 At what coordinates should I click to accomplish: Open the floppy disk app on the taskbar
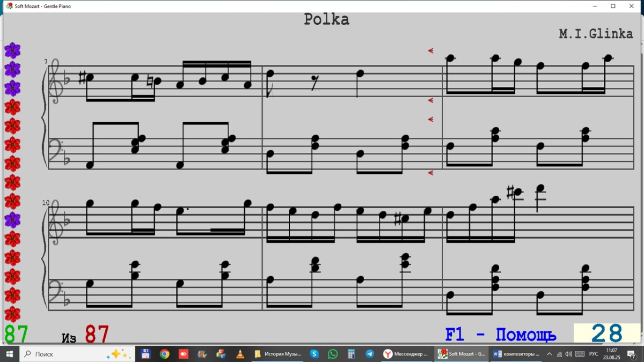click(145, 354)
